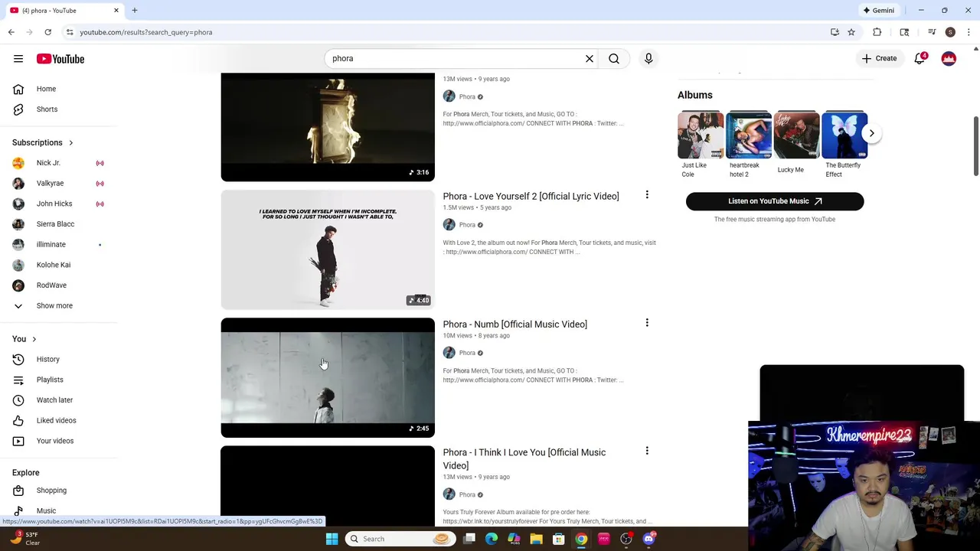Open the account avatar menu

[x=949, y=58]
